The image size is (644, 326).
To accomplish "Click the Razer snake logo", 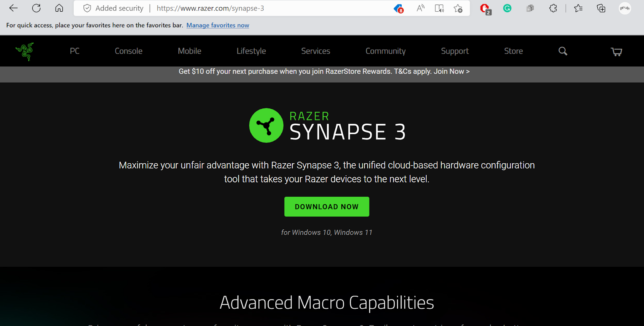I will tap(25, 52).
